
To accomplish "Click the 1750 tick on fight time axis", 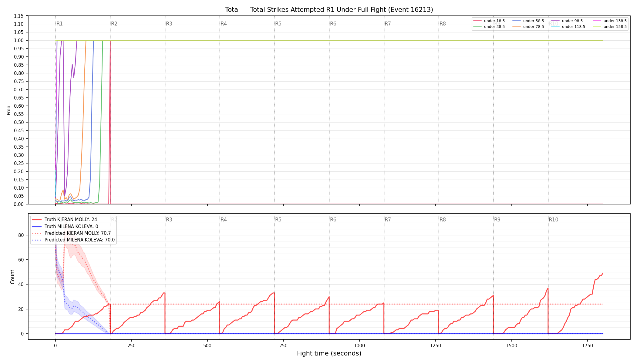I will click(588, 345).
